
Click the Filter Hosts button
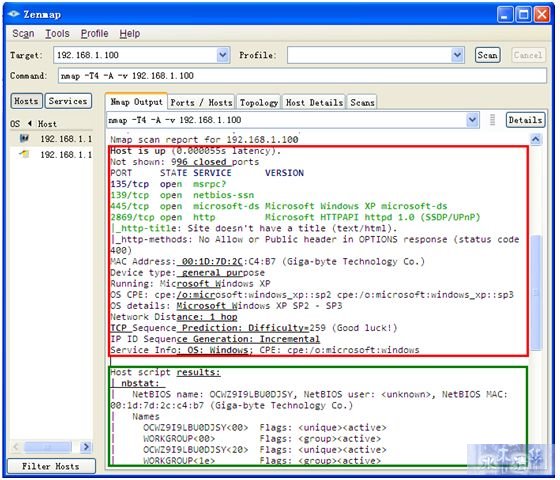(51, 466)
